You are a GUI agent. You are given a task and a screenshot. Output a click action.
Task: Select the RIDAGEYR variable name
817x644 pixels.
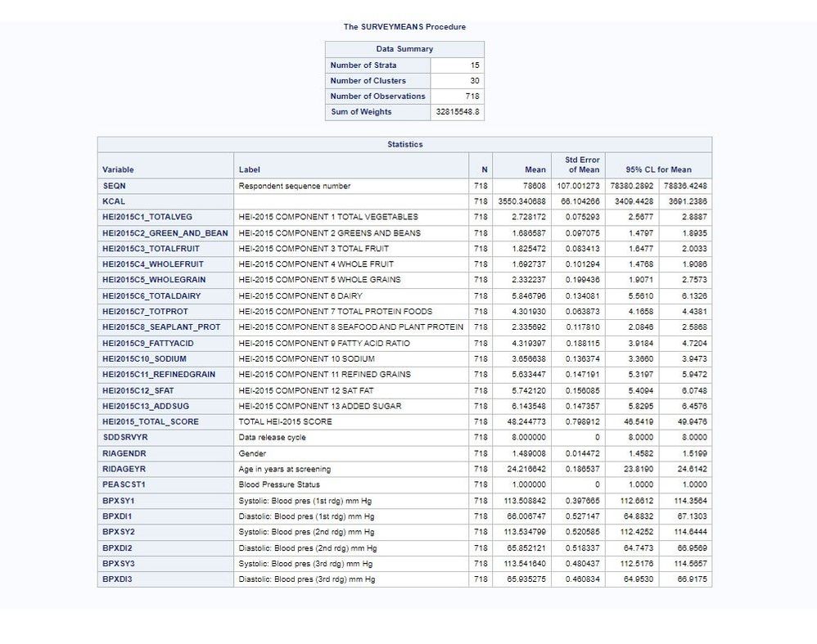click(x=124, y=470)
